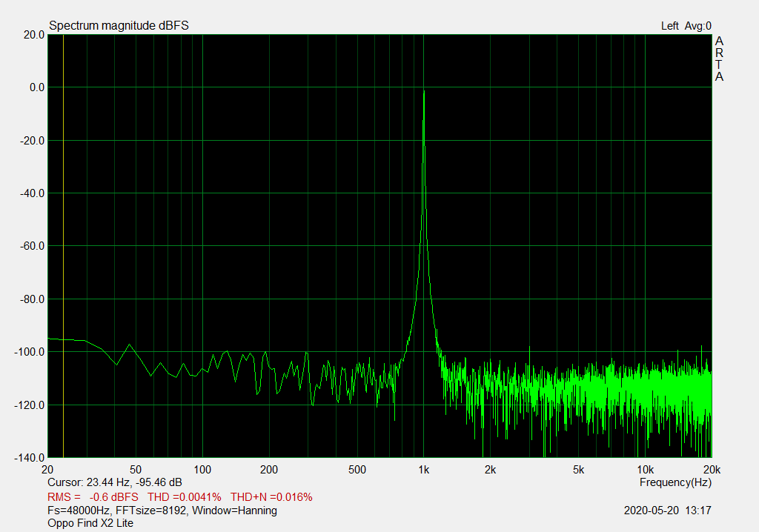Click the 20k label on frequency axis
759x532 pixels.
pos(711,470)
